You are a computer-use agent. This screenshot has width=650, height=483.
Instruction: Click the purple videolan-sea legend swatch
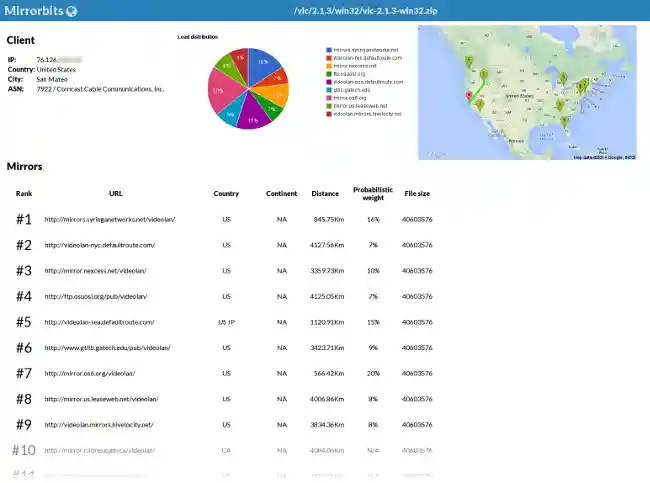click(x=328, y=82)
